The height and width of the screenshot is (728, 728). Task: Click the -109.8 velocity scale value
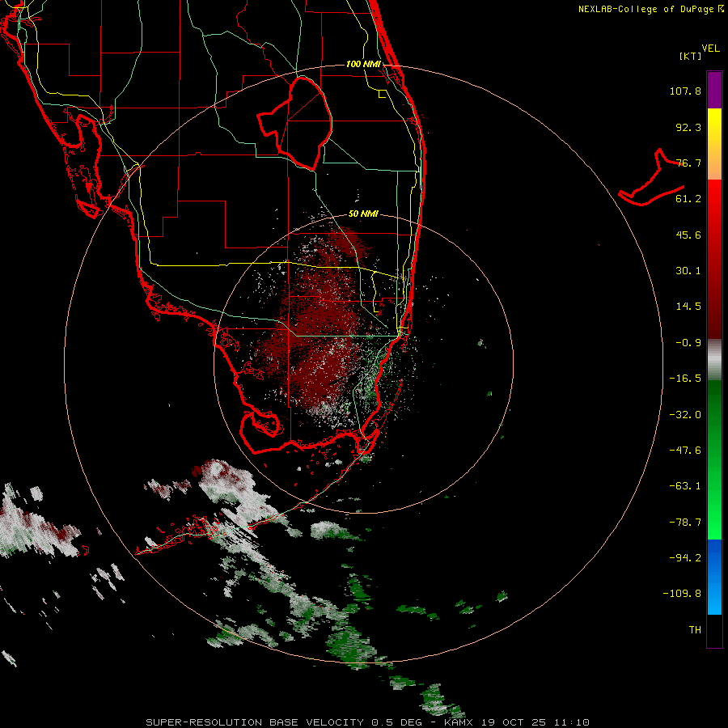pos(683,594)
